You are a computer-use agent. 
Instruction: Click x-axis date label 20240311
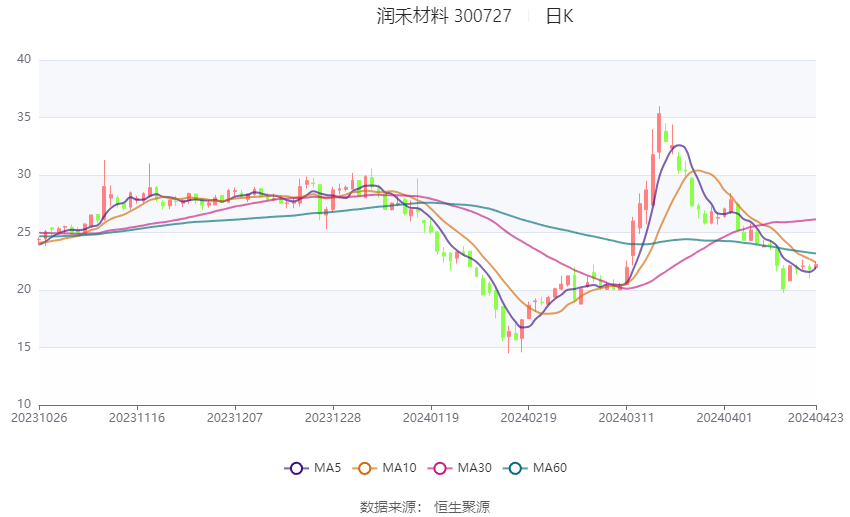[x=626, y=418]
